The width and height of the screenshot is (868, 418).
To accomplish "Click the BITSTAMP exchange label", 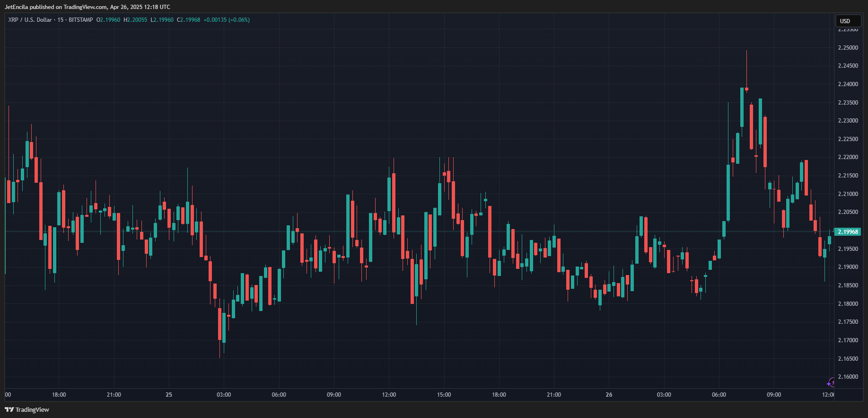I will coord(81,20).
